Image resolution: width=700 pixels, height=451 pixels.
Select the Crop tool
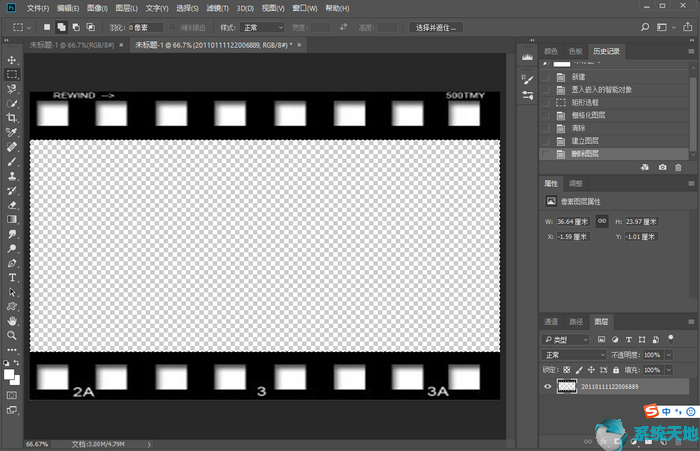pos(12,118)
